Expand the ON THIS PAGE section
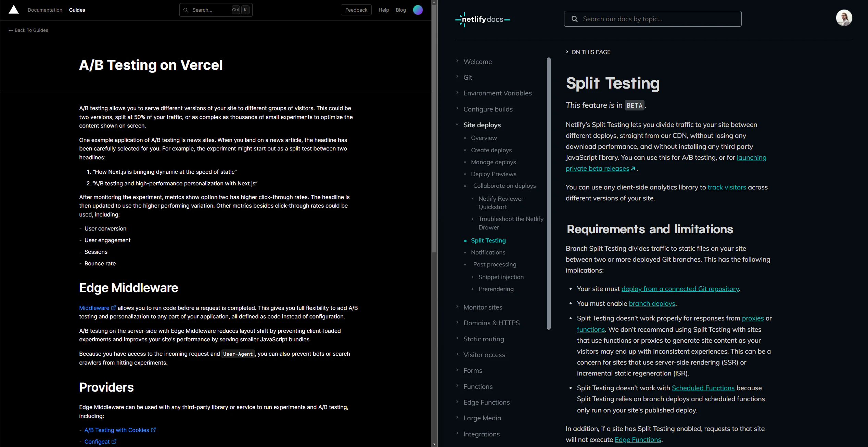The image size is (868, 447). point(588,52)
